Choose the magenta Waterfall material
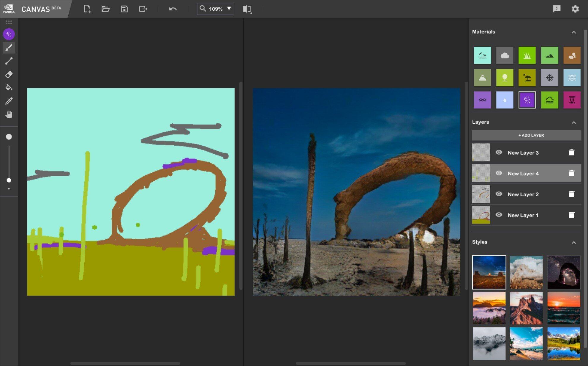The height and width of the screenshot is (366, 588). click(x=572, y=100)
